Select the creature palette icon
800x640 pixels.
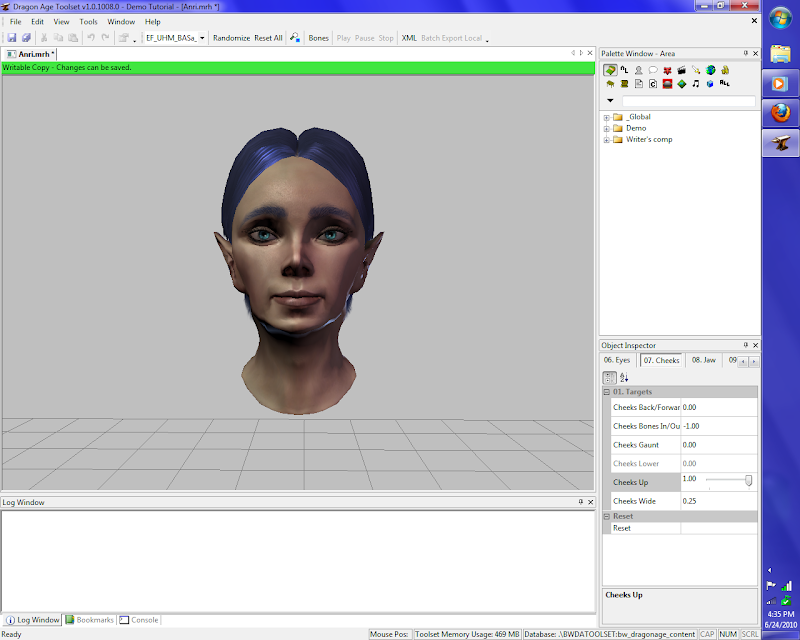click(638, 70)
